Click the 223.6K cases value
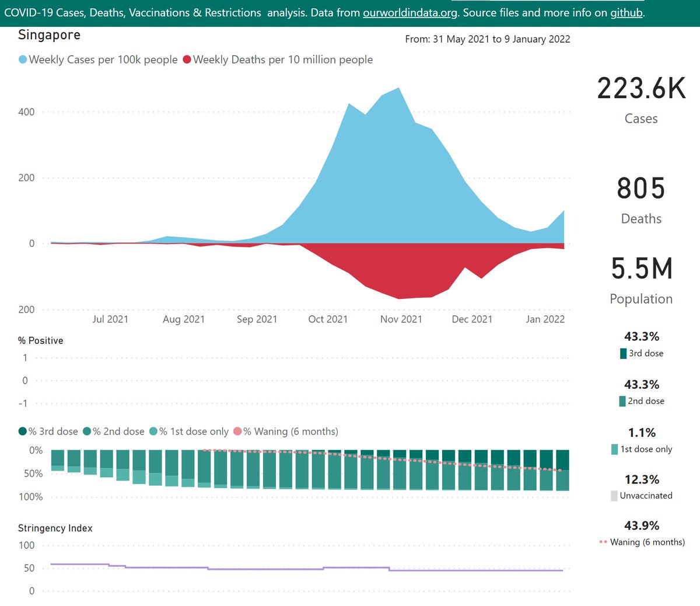700x606 pixels. [642, 89]
